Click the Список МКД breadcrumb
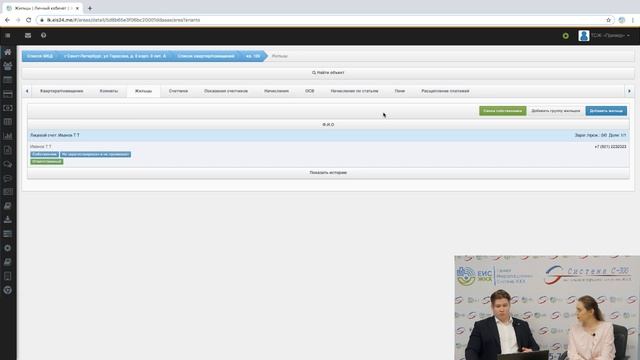The image size is (640, 360). pos(40,56)
